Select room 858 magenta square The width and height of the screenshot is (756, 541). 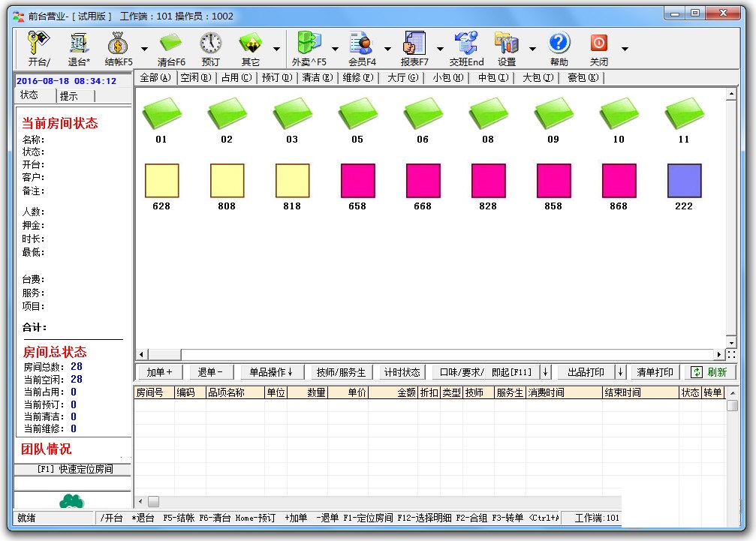coord(554,181)
